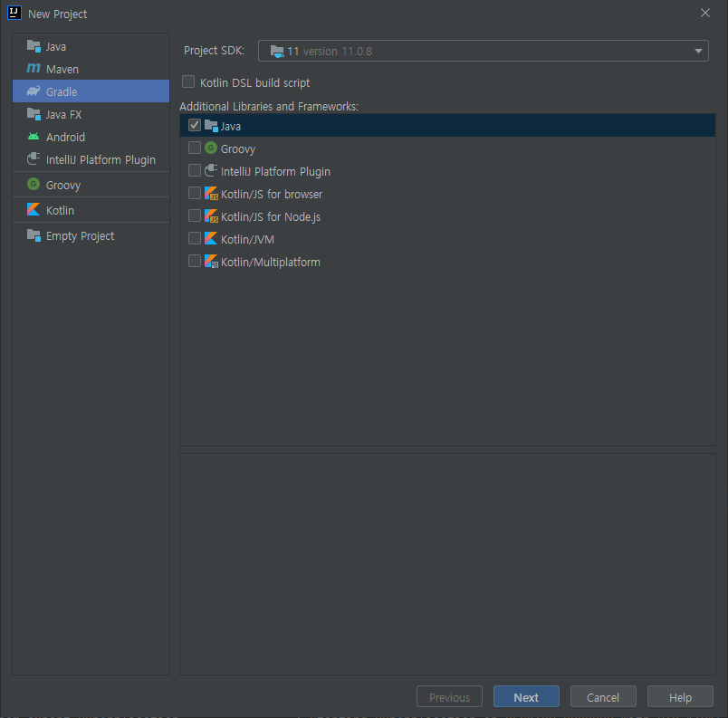Select the Java FX project type label

tap(63, 115)
